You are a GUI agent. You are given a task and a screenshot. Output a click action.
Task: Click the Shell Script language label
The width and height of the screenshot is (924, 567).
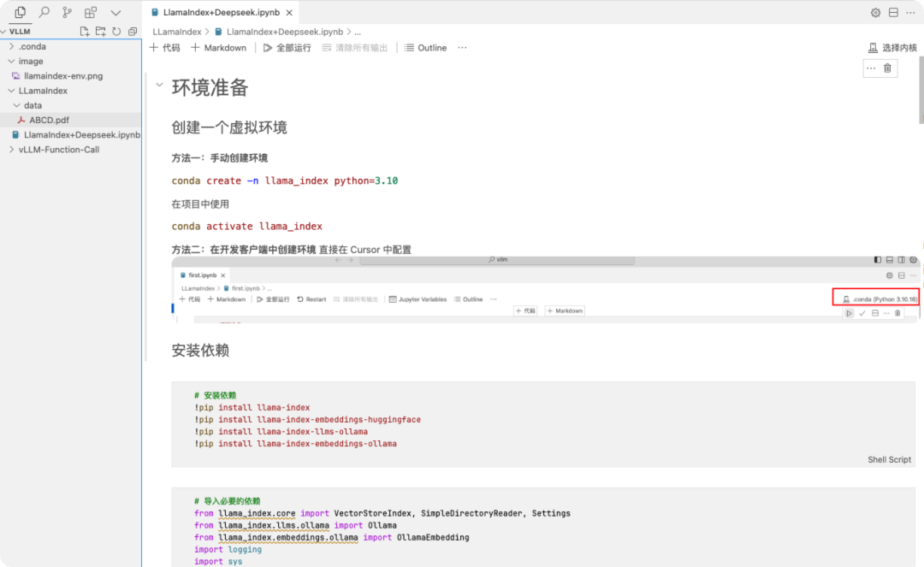[x=889, y=459]
